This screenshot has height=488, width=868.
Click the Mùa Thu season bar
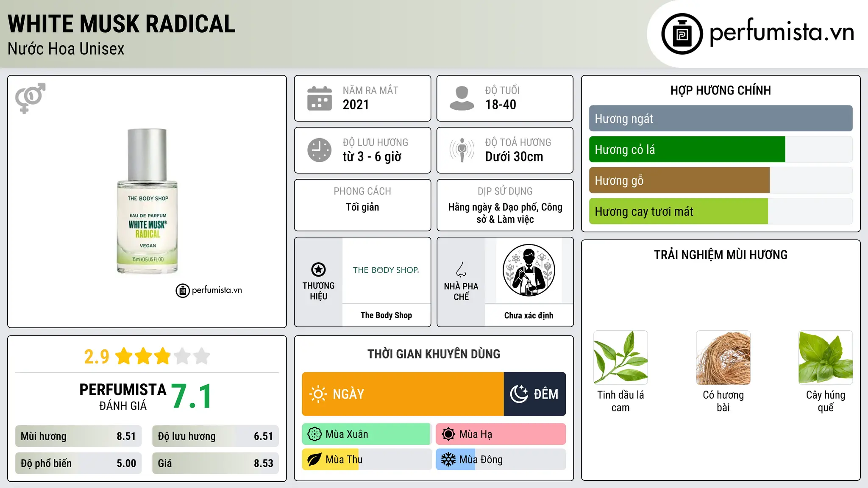(x=367, y=460)
